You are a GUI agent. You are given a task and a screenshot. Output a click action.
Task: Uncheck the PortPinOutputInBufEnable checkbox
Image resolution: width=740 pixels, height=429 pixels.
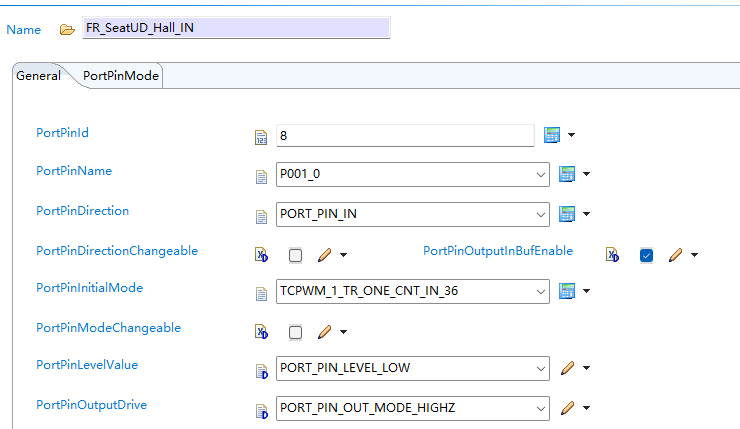646,255
